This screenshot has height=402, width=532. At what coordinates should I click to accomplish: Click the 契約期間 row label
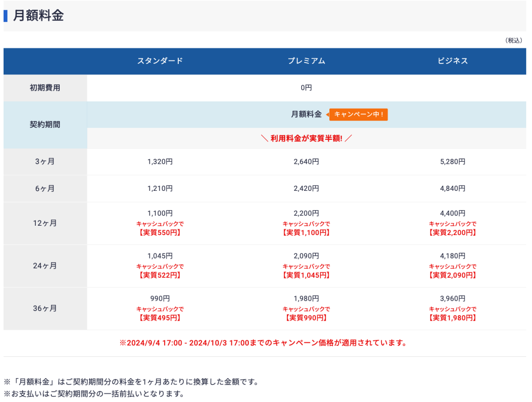(45, 125)
